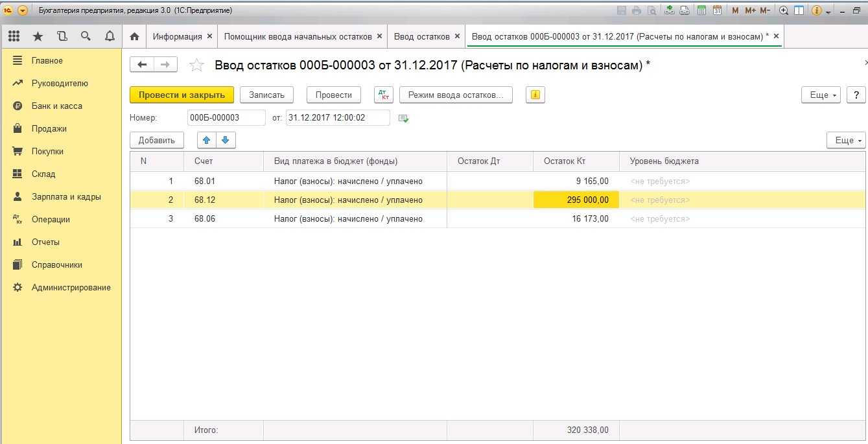Open the sections menu grid icon
Image resolution: width=868 pixels, height=444 pixels.
tap(14, 36)
